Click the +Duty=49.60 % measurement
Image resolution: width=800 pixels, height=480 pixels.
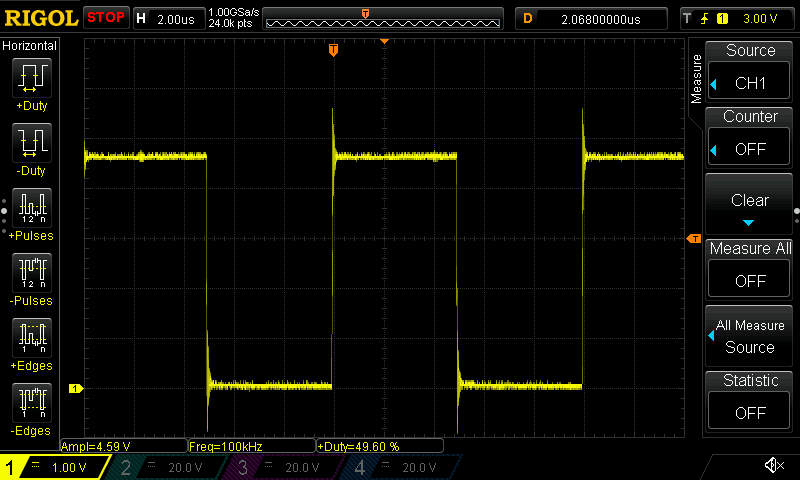click(380, 446)
